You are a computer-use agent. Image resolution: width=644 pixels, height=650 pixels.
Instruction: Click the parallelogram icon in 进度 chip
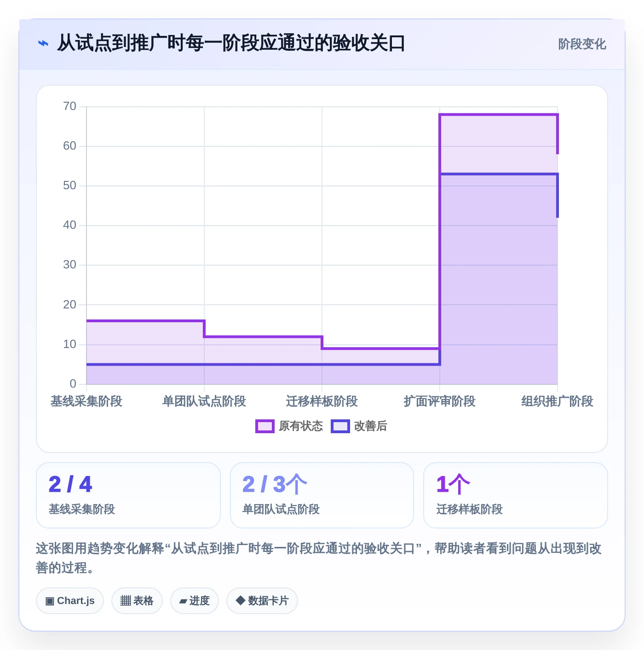pos(184,601)
